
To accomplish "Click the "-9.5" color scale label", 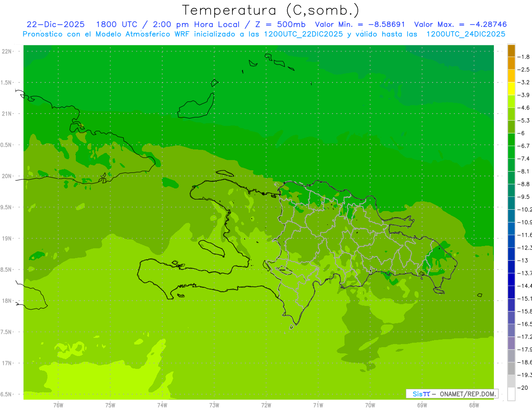I will pyautogui.click(x=524, y=197).
